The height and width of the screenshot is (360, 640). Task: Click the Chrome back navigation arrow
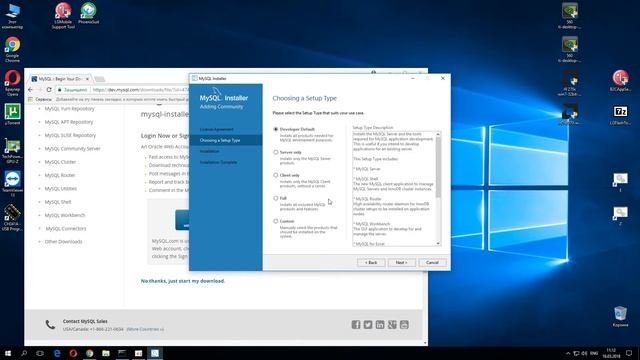[x=31, y=89]
